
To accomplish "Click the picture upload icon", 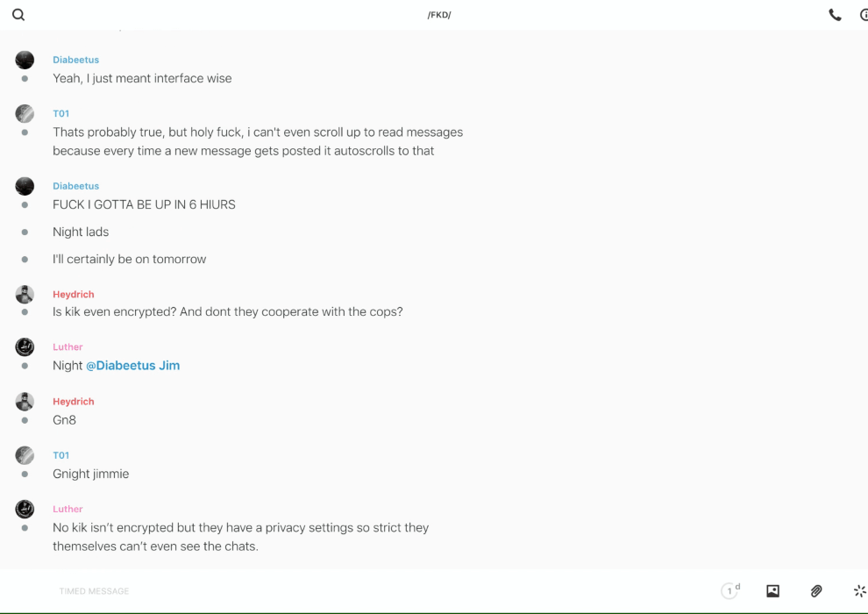I will click(x=772, y=591).
